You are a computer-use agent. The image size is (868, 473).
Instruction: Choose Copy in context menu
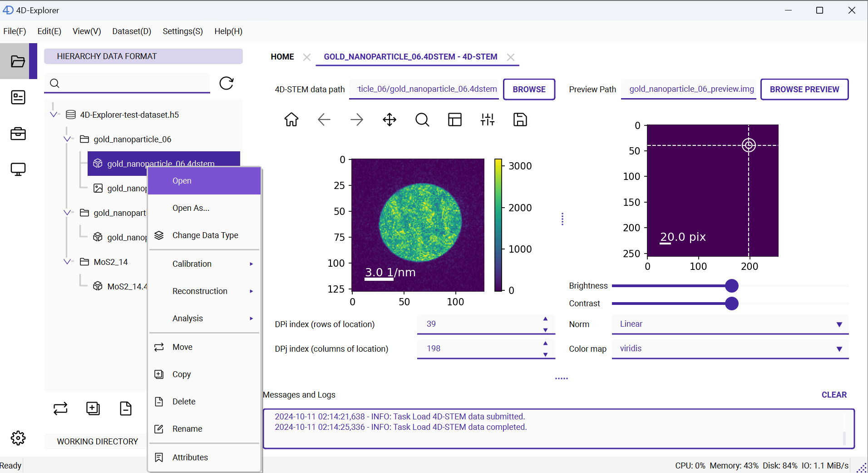click(x=204, y=374)
